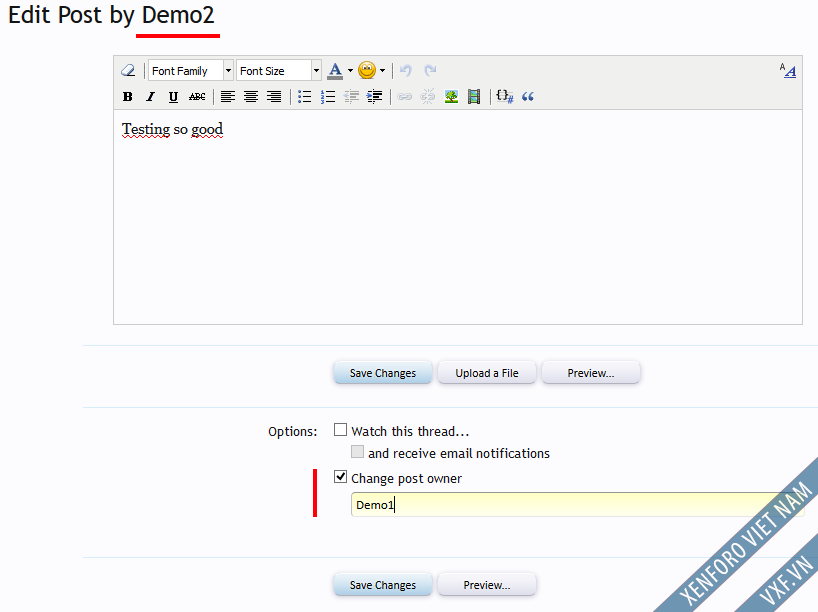Click the insert link icon
Viewport: 818px width, 612px height.
click(x=404, y=97)
